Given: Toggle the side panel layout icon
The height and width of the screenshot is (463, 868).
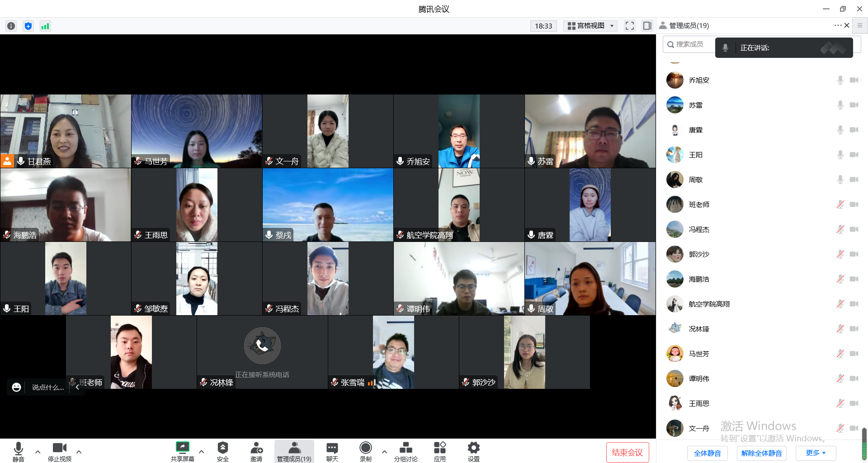Looking at the screenshot, I should tap(647, 26).
